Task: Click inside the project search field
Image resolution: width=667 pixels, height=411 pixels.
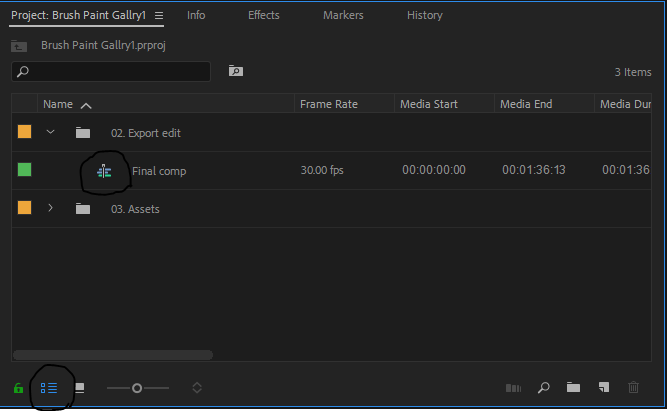Action: pyautogui.click(x=111, y=71)
